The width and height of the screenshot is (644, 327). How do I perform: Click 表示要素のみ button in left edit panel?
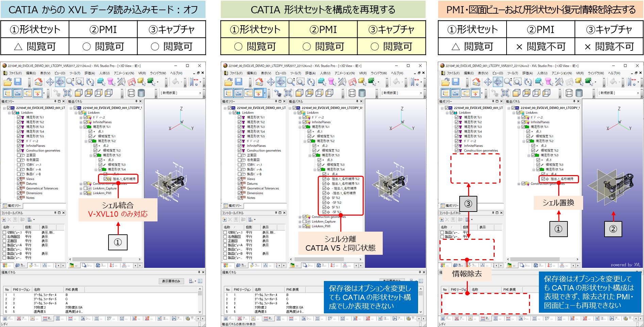(x=171, y=281)
